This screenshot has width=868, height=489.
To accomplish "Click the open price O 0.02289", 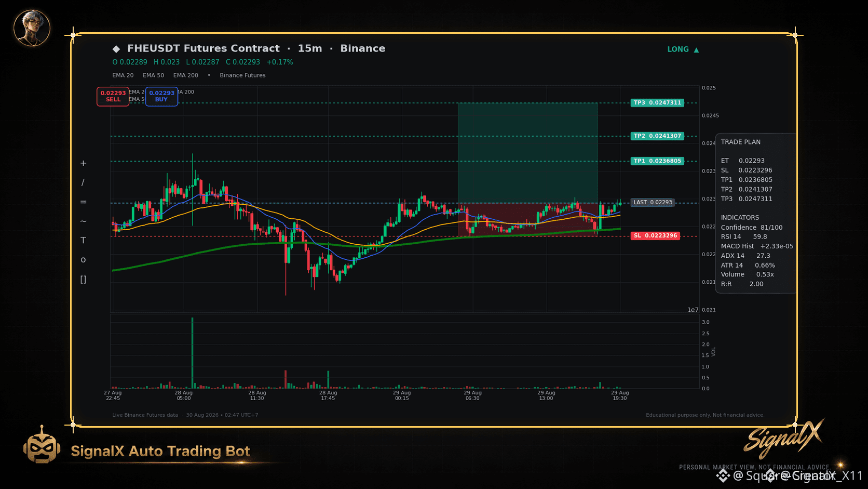I will click(x=130, y=62).
